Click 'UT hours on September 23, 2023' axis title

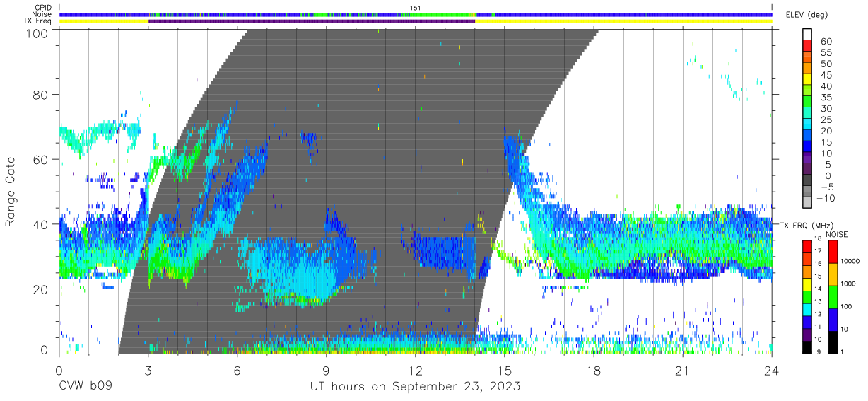[x=416, y=386]
